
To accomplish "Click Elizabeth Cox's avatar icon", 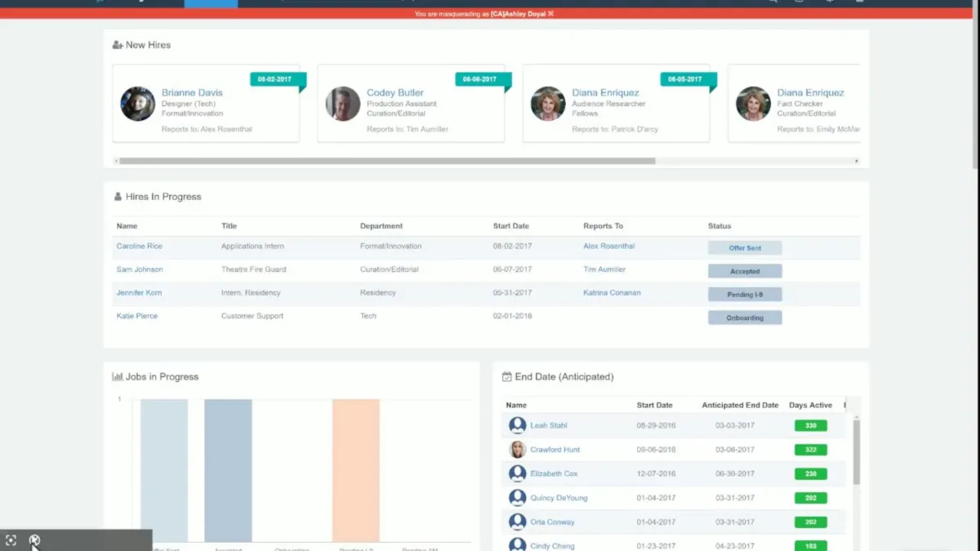I will (518, 473).
